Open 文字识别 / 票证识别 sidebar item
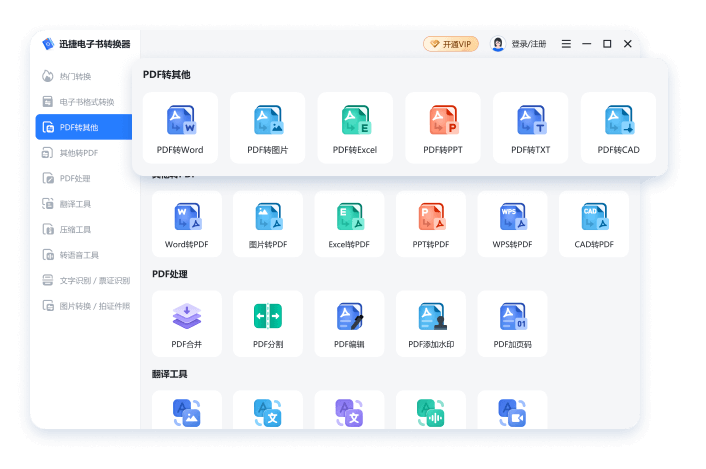The image size is (706, 469). click(86, 281)
